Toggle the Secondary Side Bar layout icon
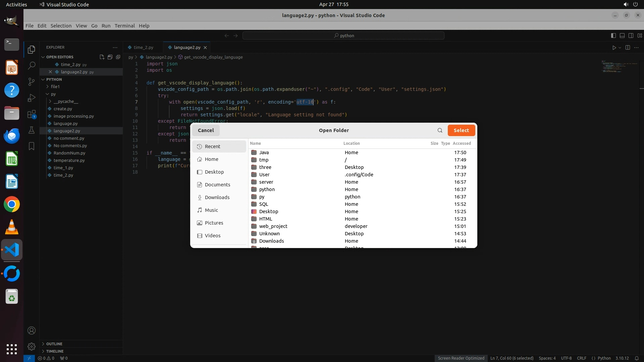 [x=631, y=36]
